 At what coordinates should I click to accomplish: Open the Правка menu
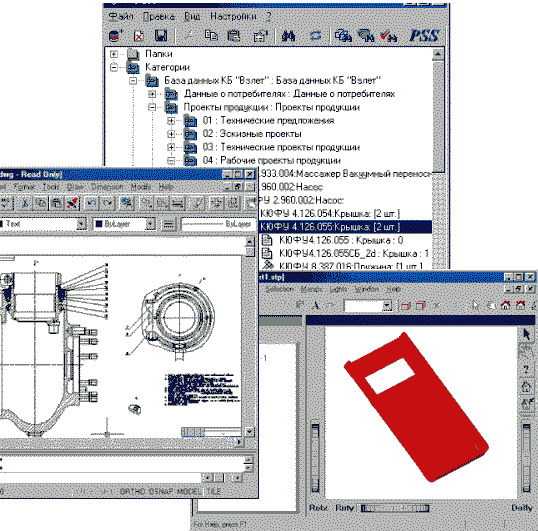[x=159, y=16]
